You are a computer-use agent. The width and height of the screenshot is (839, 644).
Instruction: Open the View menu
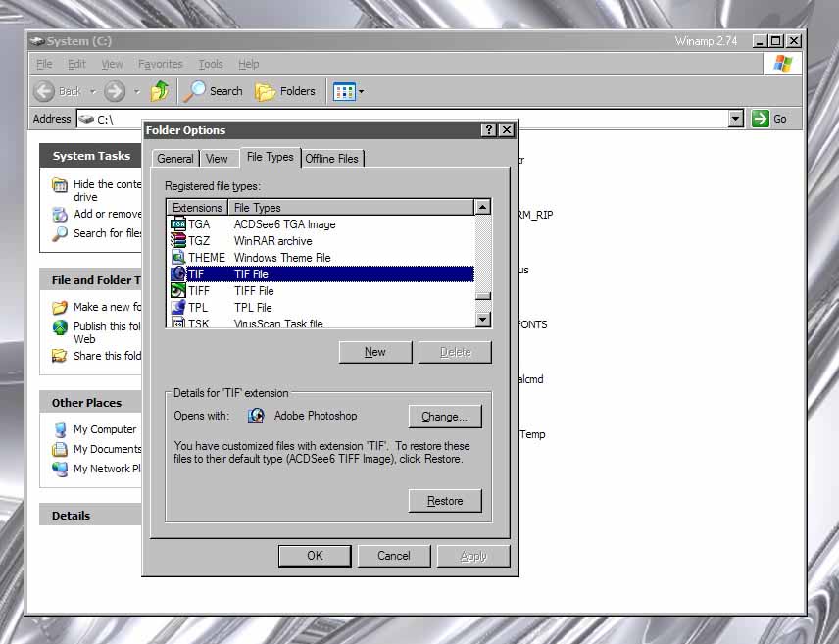(112, 64)
